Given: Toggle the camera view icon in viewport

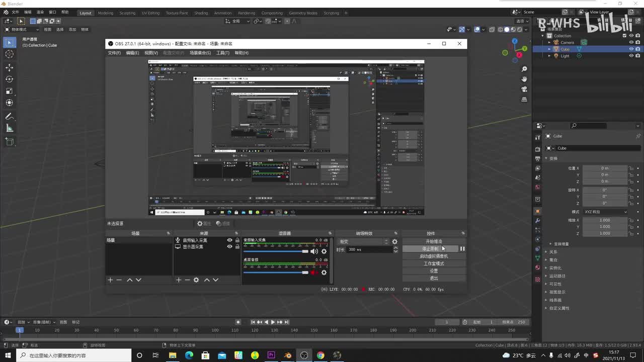Looking at the screenshot, I should point(524,89).
